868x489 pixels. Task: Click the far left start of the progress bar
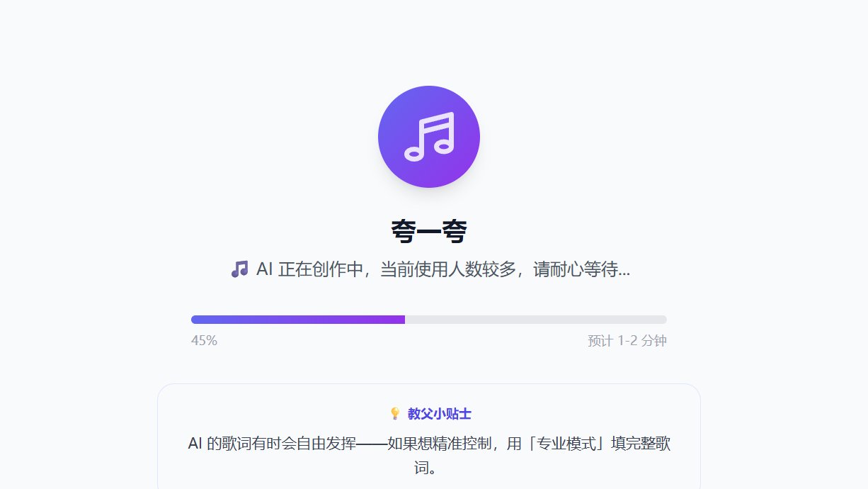pyautogui.click(x=193, y=320)
